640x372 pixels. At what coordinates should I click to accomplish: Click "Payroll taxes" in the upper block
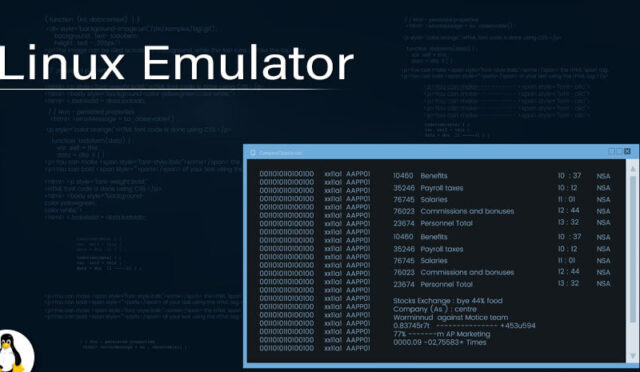pos(442,188)
